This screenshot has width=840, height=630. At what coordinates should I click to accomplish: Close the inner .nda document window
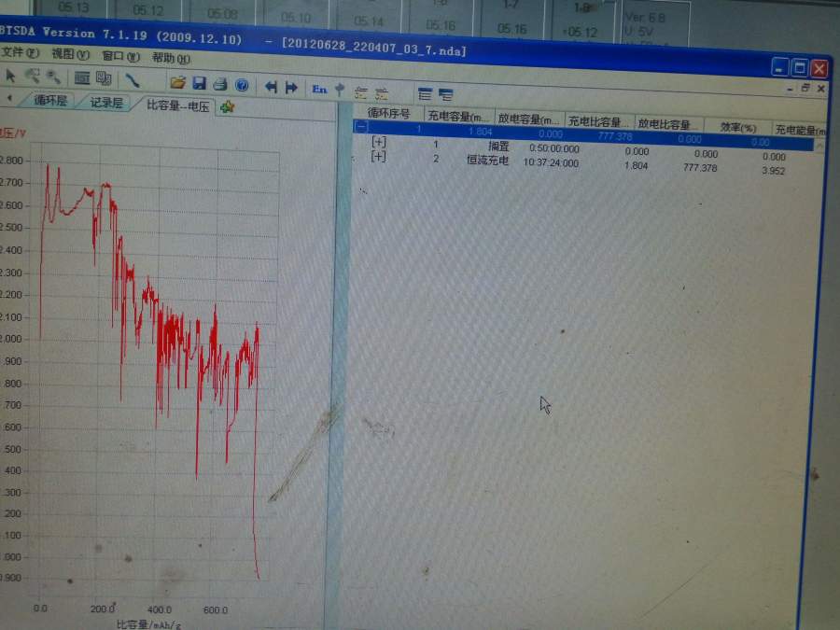pyautogui.click(x=820, y=89)
